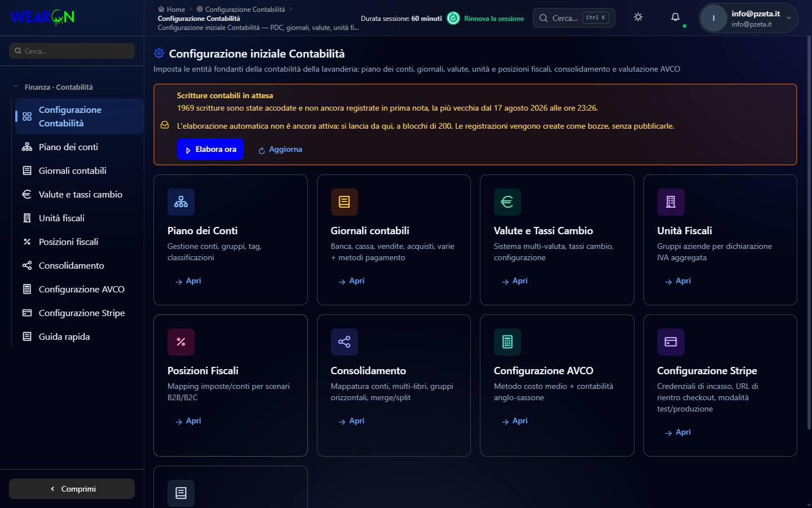Click the partially visible card icon at bottom
Image resolution: width=812 pixels, height=508 pixels.
[x=181, y=493]
